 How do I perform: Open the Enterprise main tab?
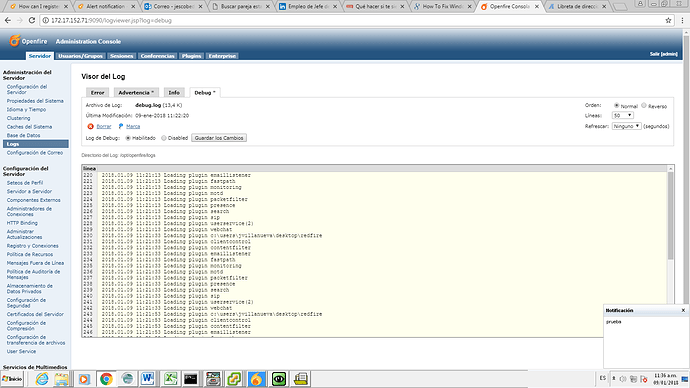[222, 56]
